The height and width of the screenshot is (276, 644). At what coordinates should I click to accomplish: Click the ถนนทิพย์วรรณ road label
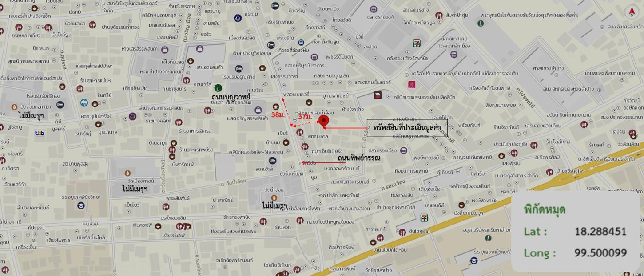coord(359,158)
